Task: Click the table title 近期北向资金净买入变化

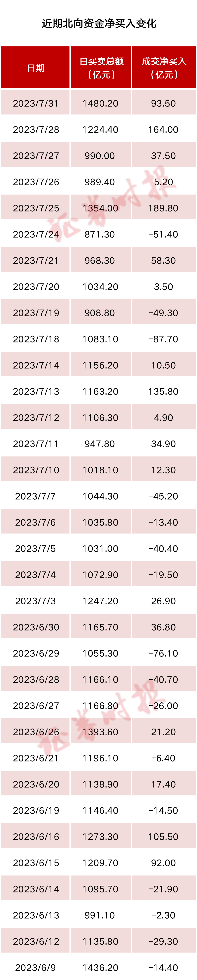Action: tap(99, 24)
